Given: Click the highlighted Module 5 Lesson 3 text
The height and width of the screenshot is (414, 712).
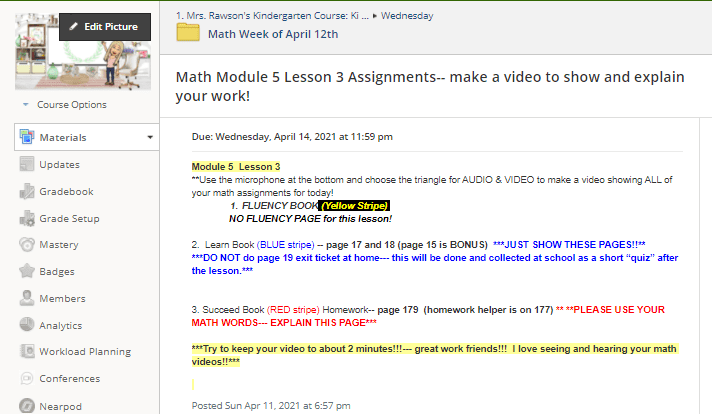Looking at the screenshot, I should pyautogui.click(x=236, y=167).
